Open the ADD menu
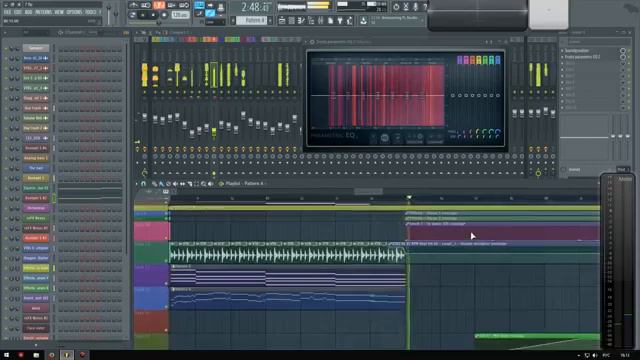This screenshot has width=640, height=360. click(x=29, y=12)
